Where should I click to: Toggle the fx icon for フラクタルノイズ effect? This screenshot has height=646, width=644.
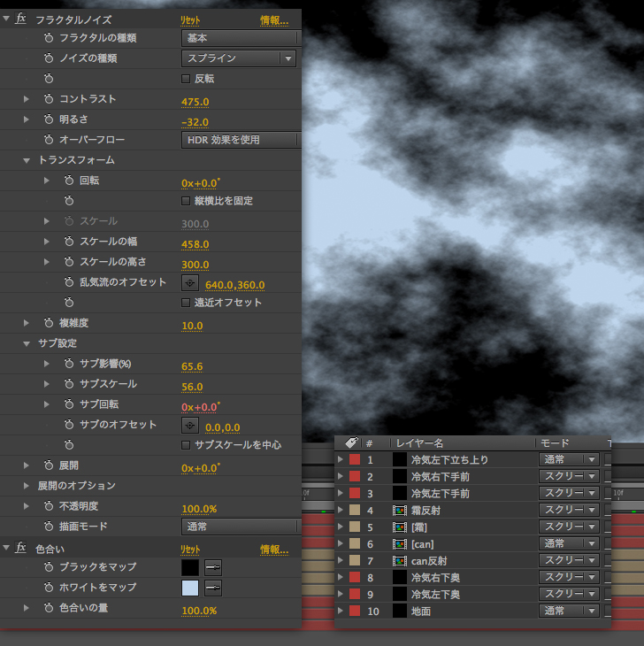pyautogui.click(x=21, y=18)
